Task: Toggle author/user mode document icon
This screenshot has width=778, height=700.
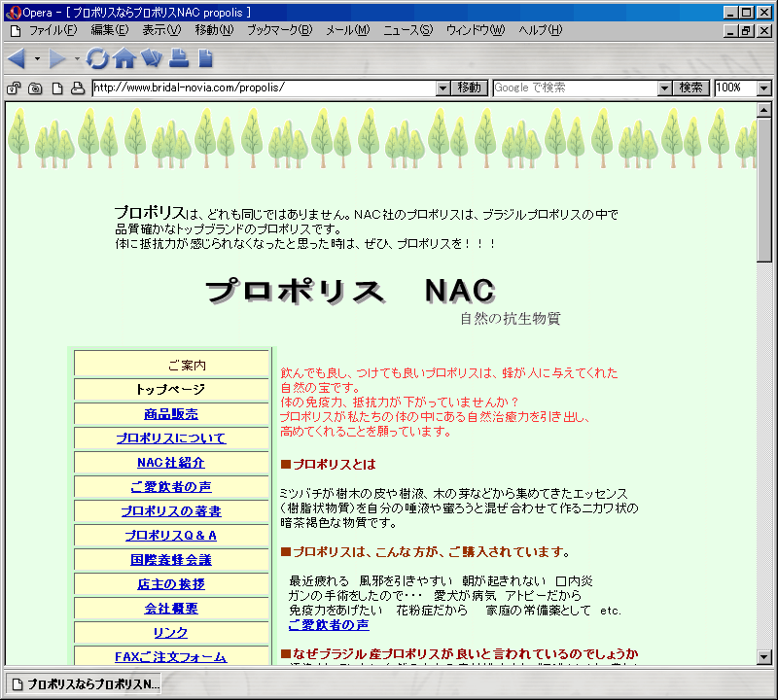Action: pyautogui.click(x=57, y=88)
